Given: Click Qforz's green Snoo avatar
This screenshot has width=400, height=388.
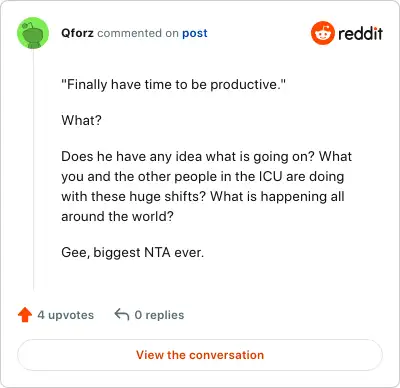Looking at the screenshot, I should click(33, 33).
